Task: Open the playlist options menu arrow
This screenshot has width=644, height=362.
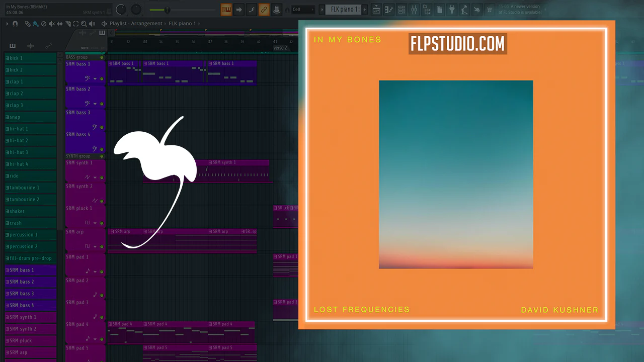Action: pyautogui.click(x=7, y=24)
